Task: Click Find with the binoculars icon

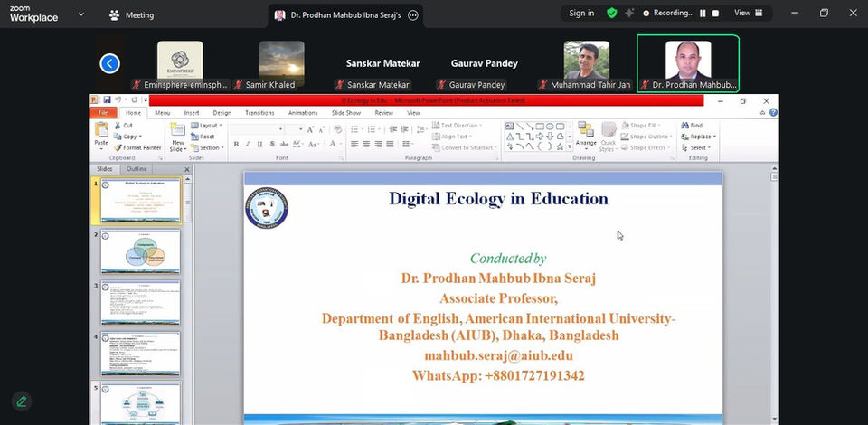Action: pos(692,126)
